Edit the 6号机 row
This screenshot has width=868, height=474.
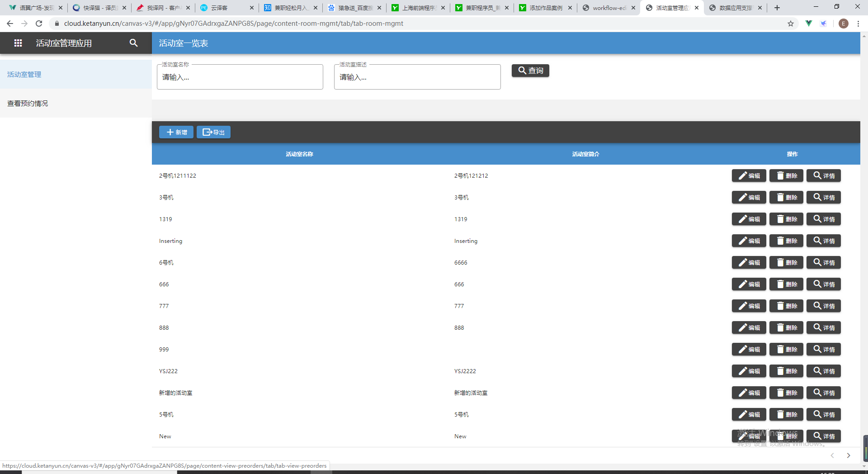(749, 262)
